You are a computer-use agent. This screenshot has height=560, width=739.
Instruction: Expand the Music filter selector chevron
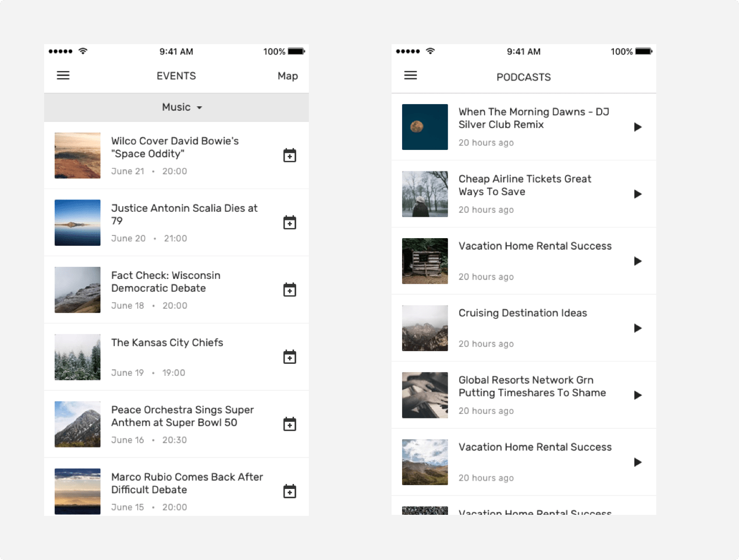click(199, 107)
